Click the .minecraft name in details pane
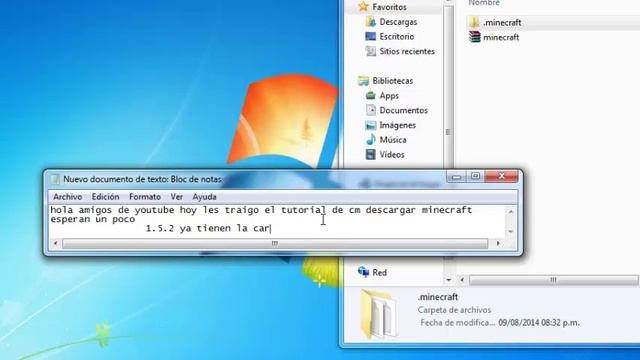The height and width of the screenshot is (360, 640). click(438, 297)
